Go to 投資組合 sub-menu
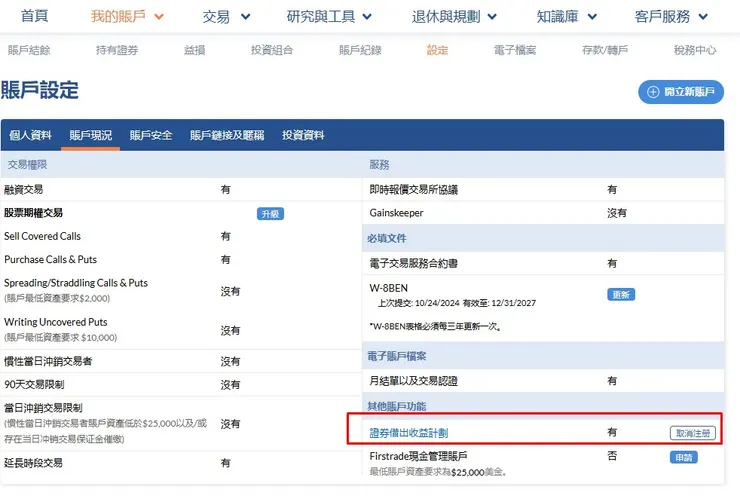 (272, 50)
